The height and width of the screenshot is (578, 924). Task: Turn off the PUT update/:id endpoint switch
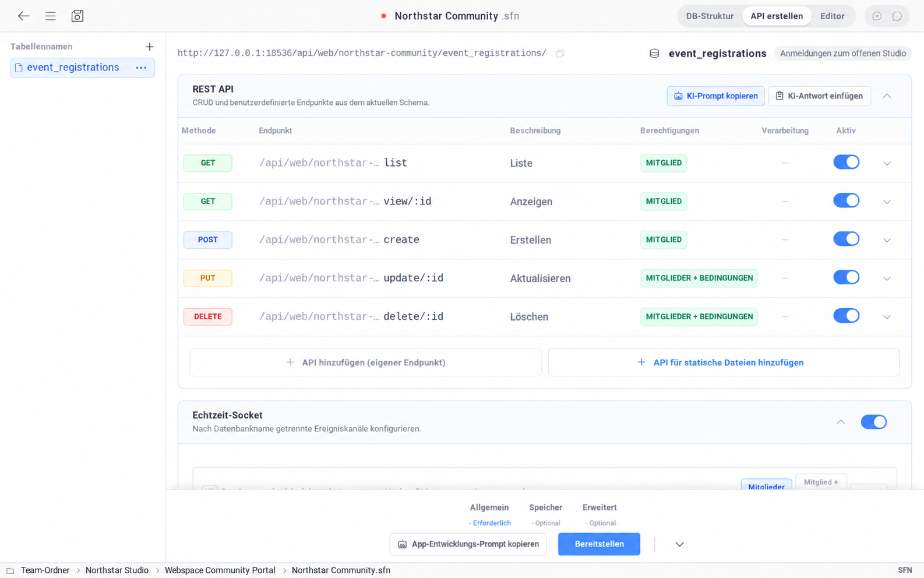click(847, 278)
